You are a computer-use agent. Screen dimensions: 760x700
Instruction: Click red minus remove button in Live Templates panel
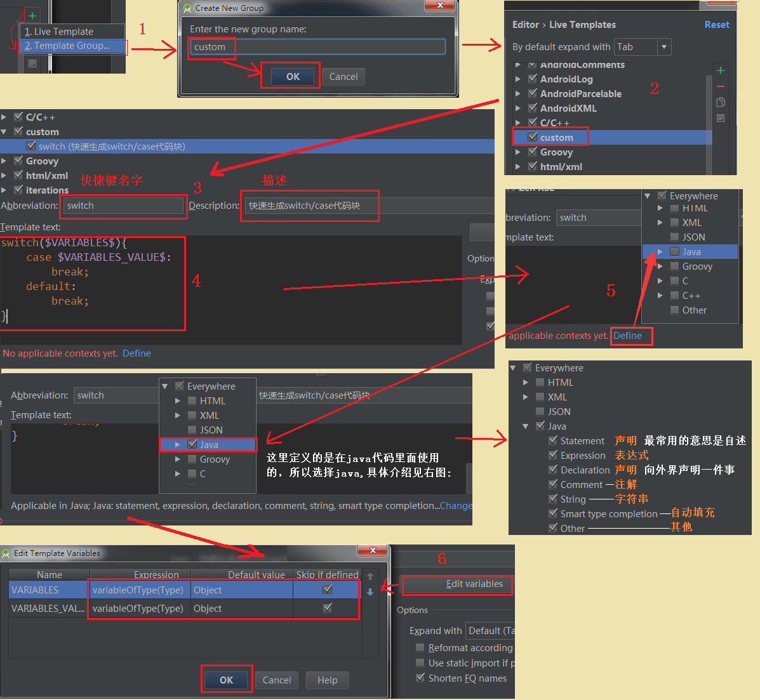[x=720, y=86]
